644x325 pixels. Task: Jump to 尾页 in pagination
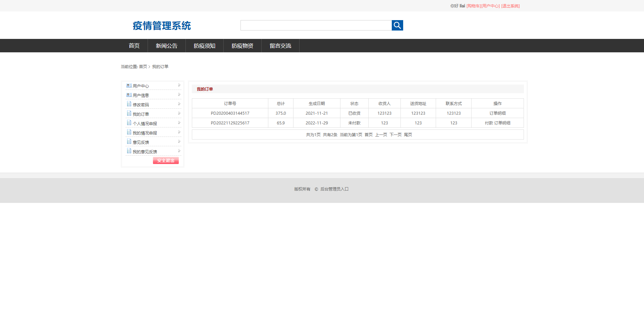408,135
